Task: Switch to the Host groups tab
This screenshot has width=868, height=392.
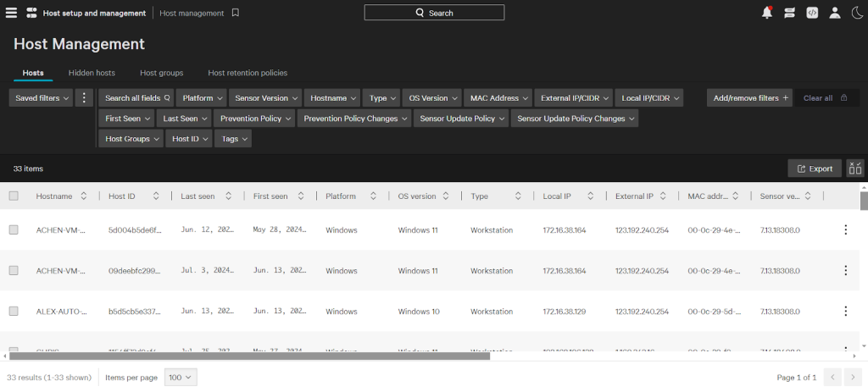Action: click(162, 73)
